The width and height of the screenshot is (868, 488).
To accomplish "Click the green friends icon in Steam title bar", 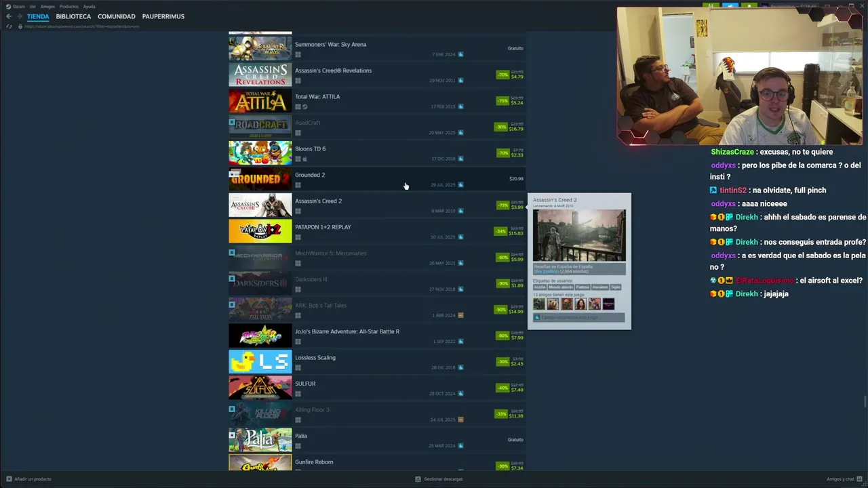I will pos(711,6).
